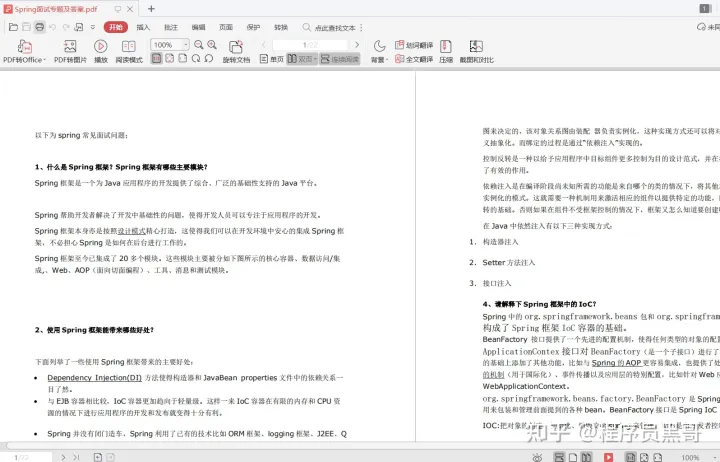
Task: Open the 开始 ribbon tab
Action: pyautogui.click(x=116, y=27)
